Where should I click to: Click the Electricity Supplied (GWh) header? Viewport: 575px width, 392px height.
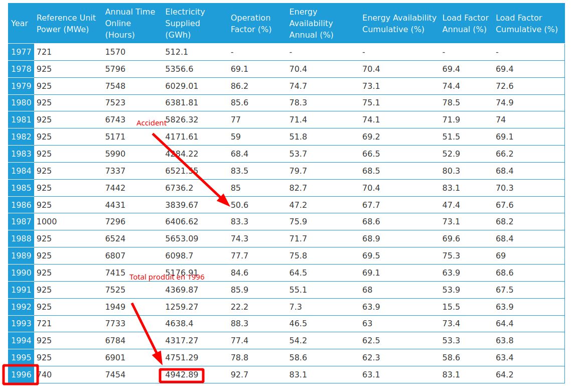coord(185,24)
